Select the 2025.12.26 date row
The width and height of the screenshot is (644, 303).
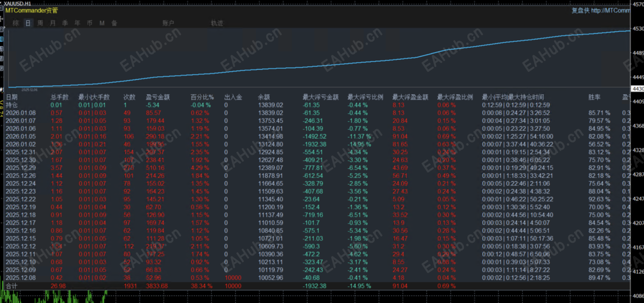pos(21,176)
